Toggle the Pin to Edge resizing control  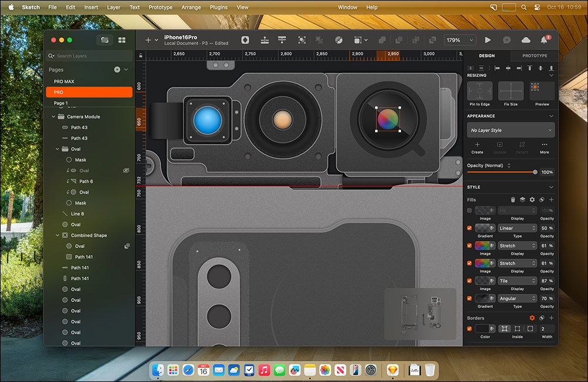(480, 91)
